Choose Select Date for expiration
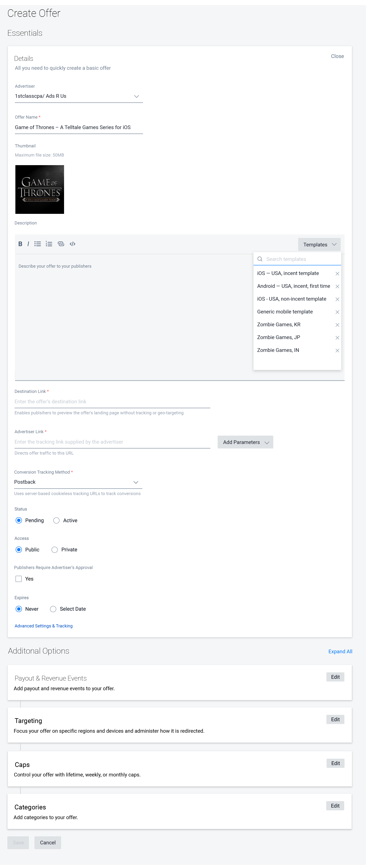Viewport: 366px width, 868px height. click(x=53, y=609)
